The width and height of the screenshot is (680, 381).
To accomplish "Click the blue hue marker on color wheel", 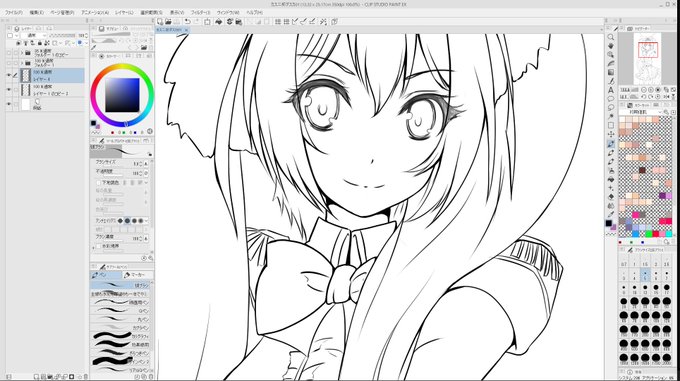I will (x=126, y=124).
